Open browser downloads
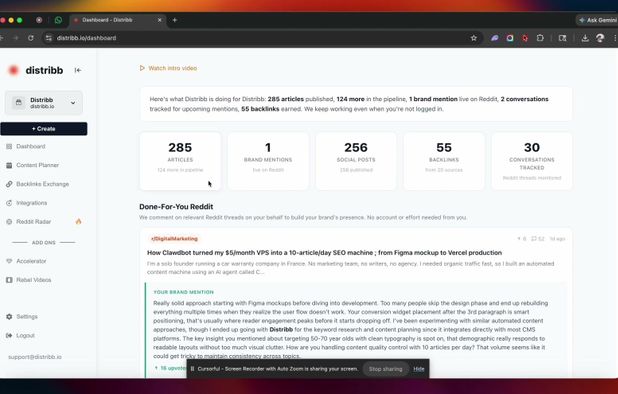The width and height of the screenshot is (618, 394). pos(585,38)
